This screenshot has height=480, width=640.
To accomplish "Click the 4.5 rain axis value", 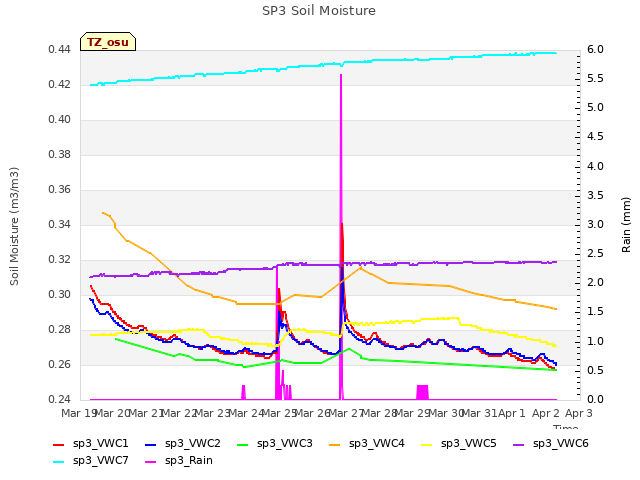I will point(596,137).
